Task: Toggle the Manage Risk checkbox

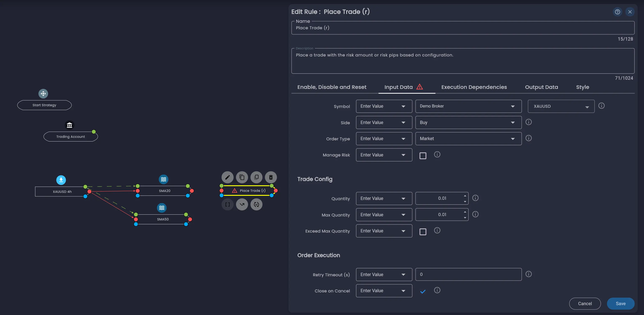Action: click(x=423, y=155)
